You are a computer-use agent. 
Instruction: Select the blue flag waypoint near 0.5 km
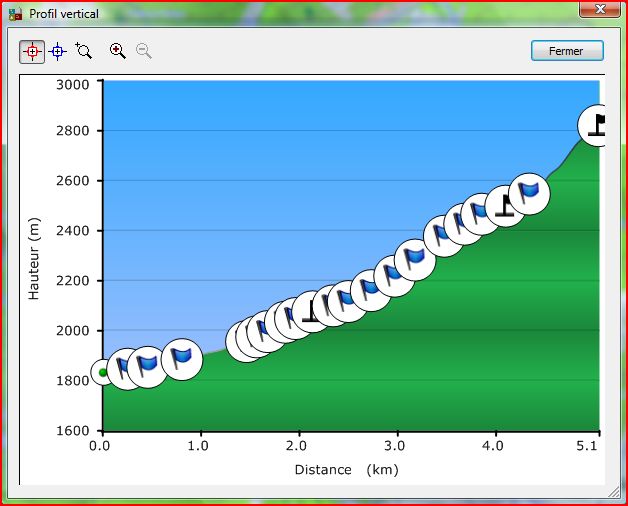tap(148, 366)
